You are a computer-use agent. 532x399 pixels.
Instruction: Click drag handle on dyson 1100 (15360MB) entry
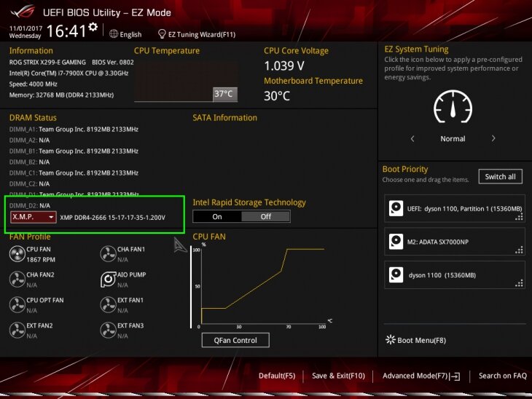519,283
